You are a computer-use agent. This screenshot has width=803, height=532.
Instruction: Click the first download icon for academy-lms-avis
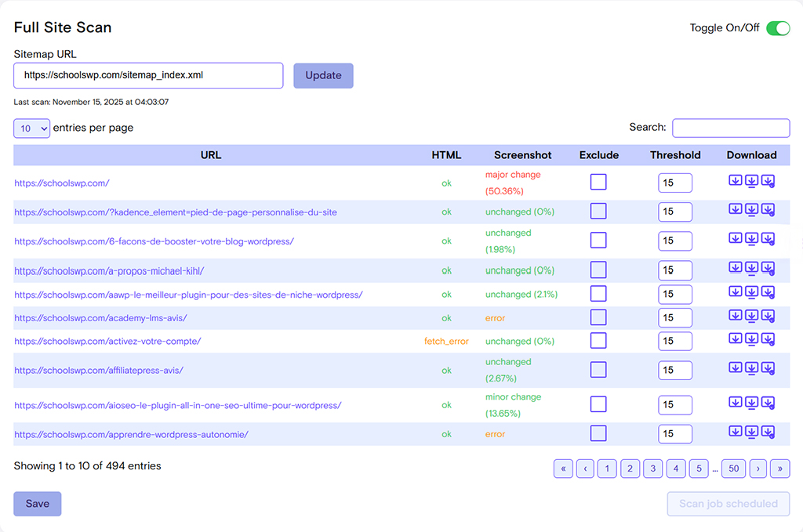(736, 317)
